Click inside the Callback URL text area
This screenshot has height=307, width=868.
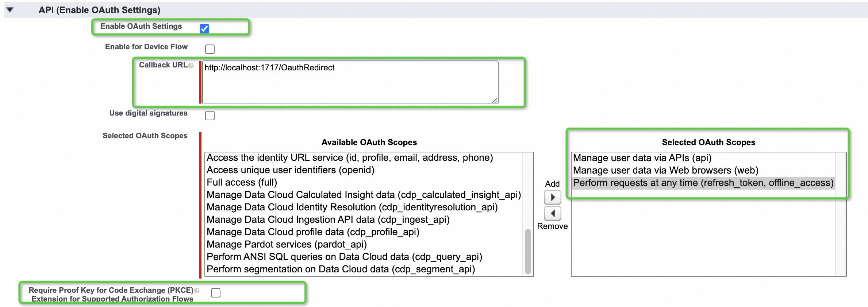point(350,82)
